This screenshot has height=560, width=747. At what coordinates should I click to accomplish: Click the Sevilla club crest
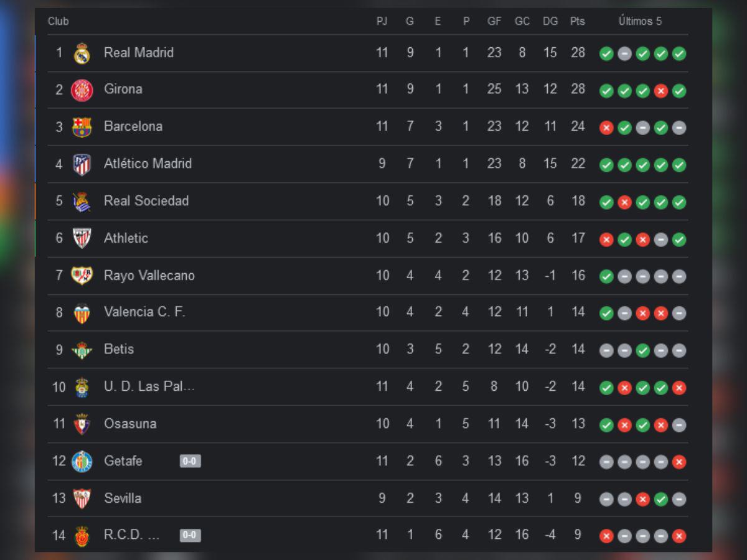point(82,498)
